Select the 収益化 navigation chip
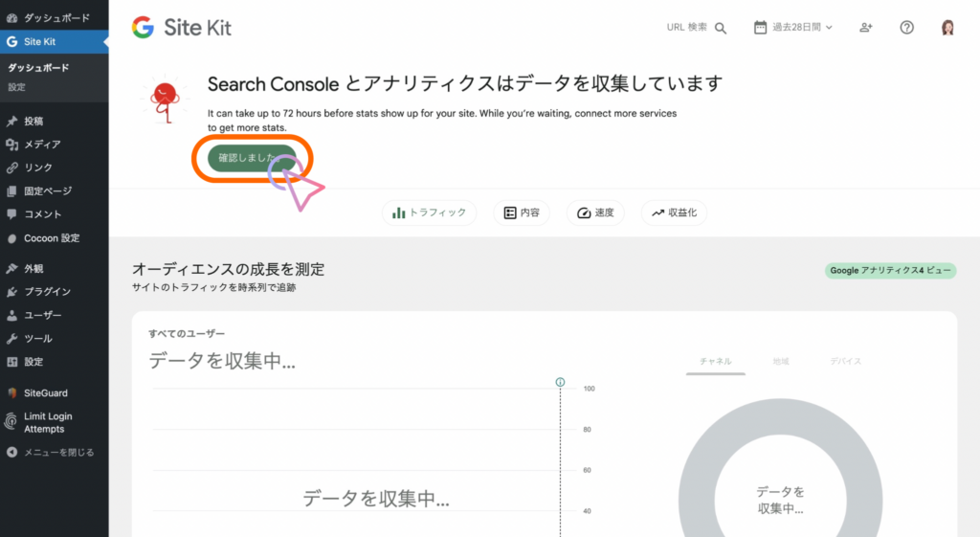Screen dimensions: 980x537 click(674, 213)
